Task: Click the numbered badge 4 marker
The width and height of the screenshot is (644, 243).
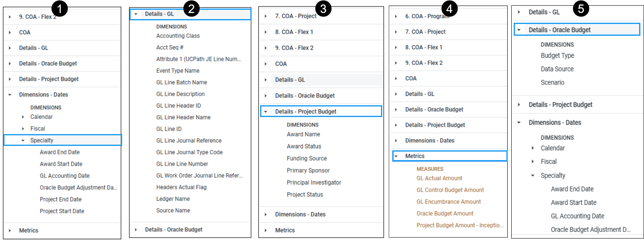Action: click(x=449, y=8)
